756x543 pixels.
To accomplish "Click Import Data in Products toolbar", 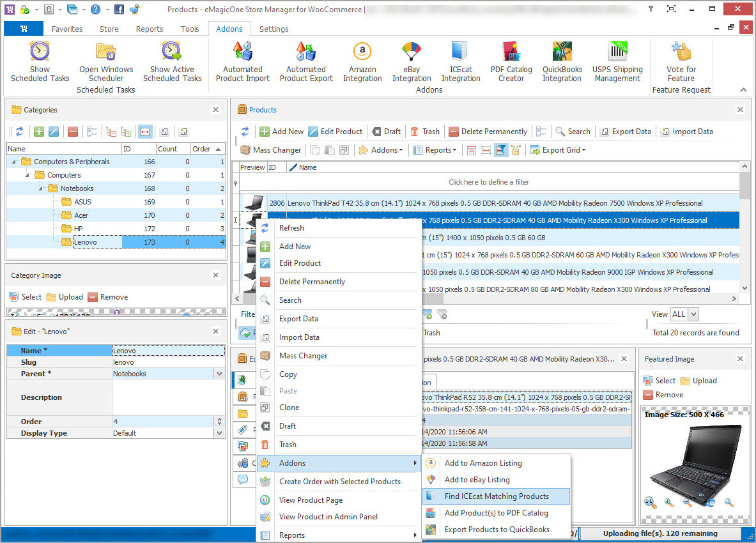I will coord(686,132).
